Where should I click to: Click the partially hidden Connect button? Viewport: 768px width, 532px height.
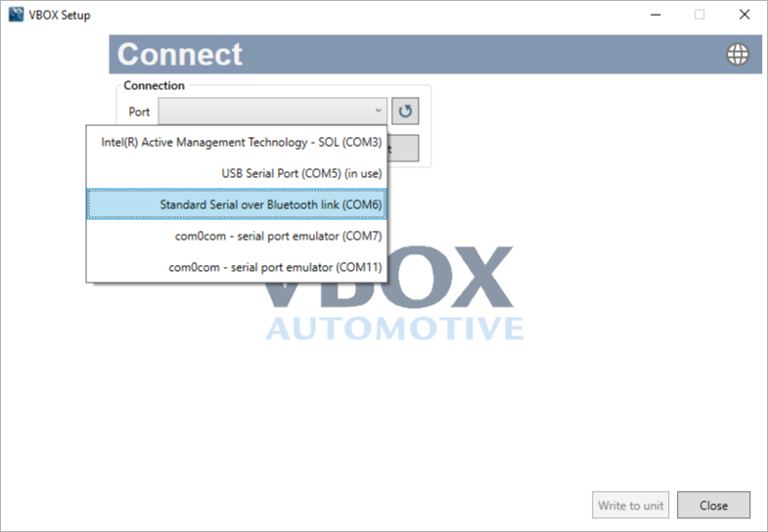[x=403, y=149]
